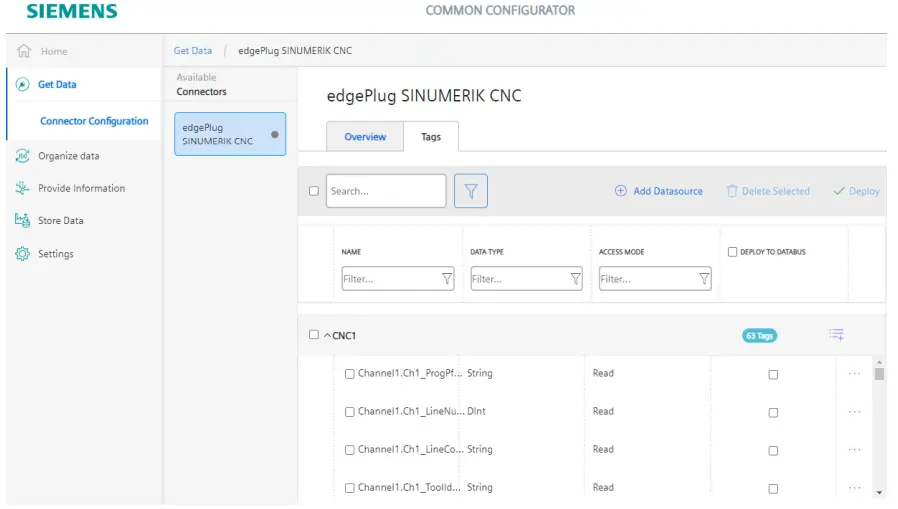Check the Deploy to Databus header checkbox
Screen dimensions: 898x509
point(733,252)
